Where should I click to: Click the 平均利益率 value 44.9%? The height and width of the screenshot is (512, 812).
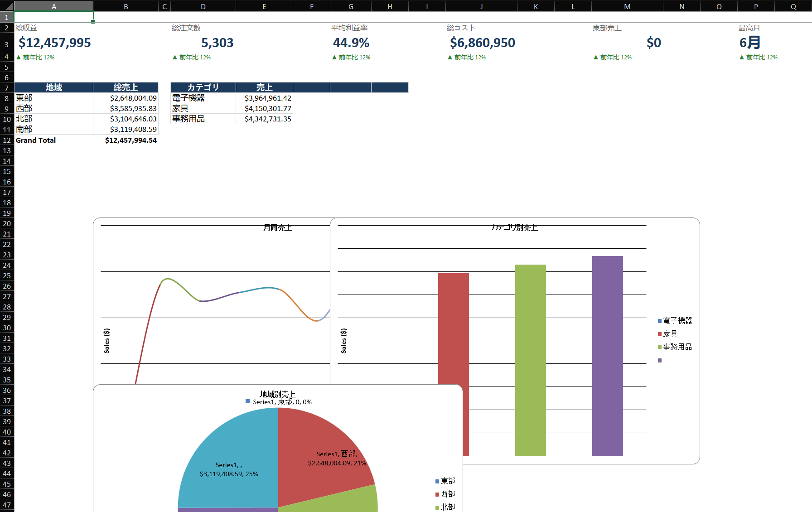[x=351, y=43]
